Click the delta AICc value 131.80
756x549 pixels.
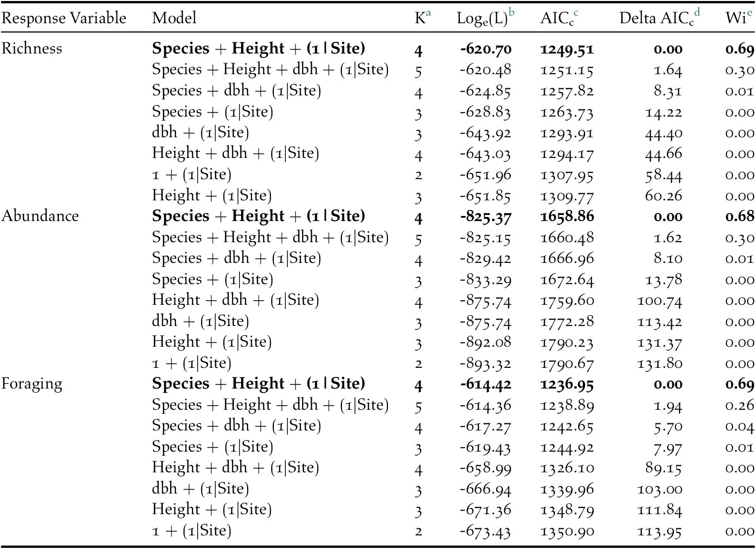coord(660,363)
